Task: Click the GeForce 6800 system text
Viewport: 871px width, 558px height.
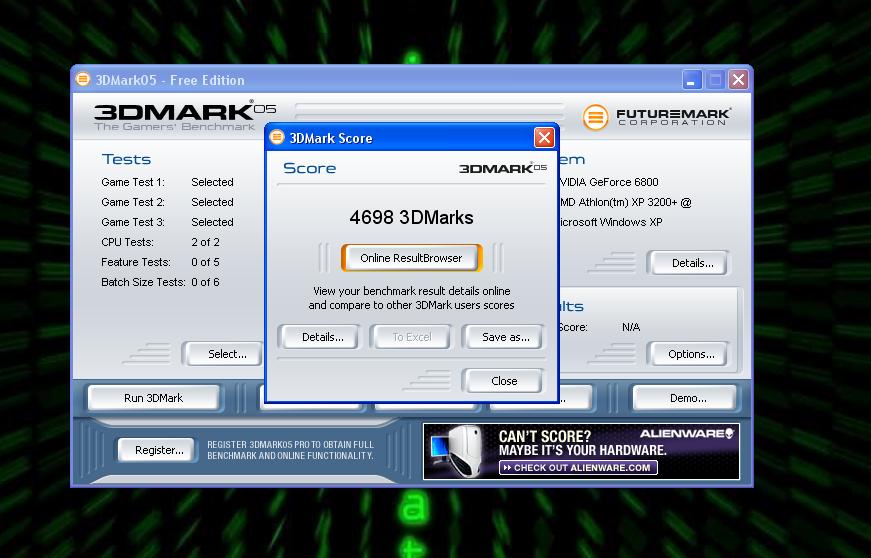Action: point(609,182)
